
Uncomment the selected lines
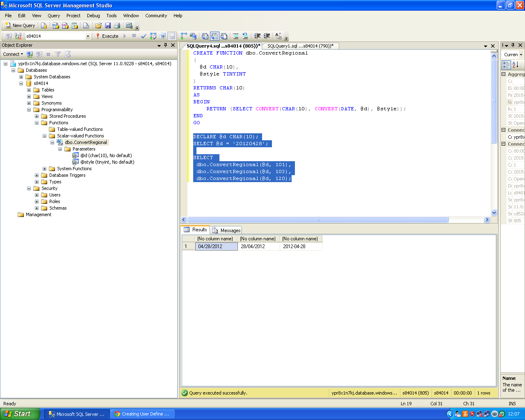(245, 36)
